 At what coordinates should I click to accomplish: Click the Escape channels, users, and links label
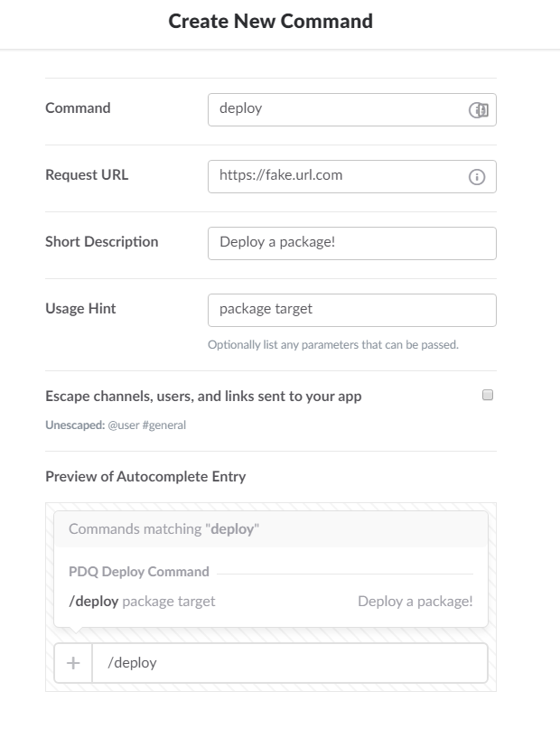(x=203, y=396)
